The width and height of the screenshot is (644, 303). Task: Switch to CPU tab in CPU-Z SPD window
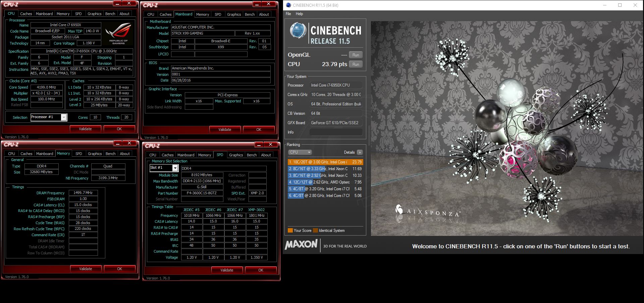pos(153,155)
